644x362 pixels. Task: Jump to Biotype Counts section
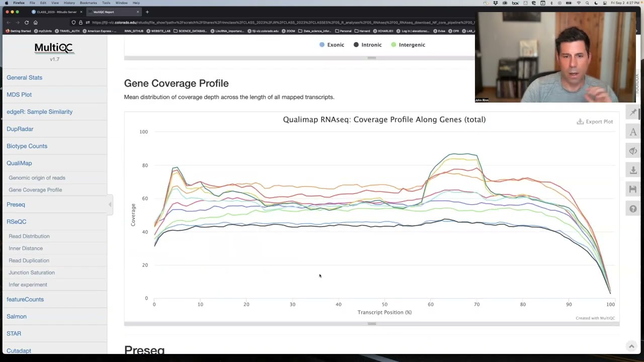pyautogui.click(x=27, y=146)
